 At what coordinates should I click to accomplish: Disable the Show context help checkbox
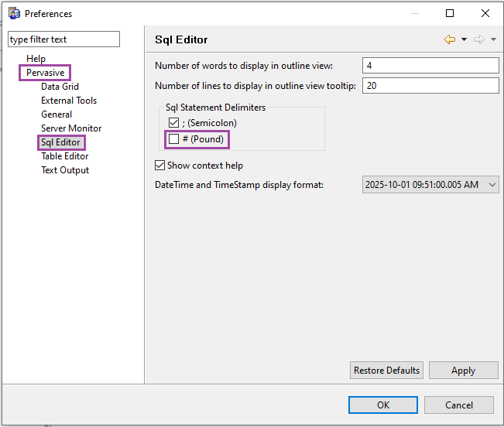160,165
